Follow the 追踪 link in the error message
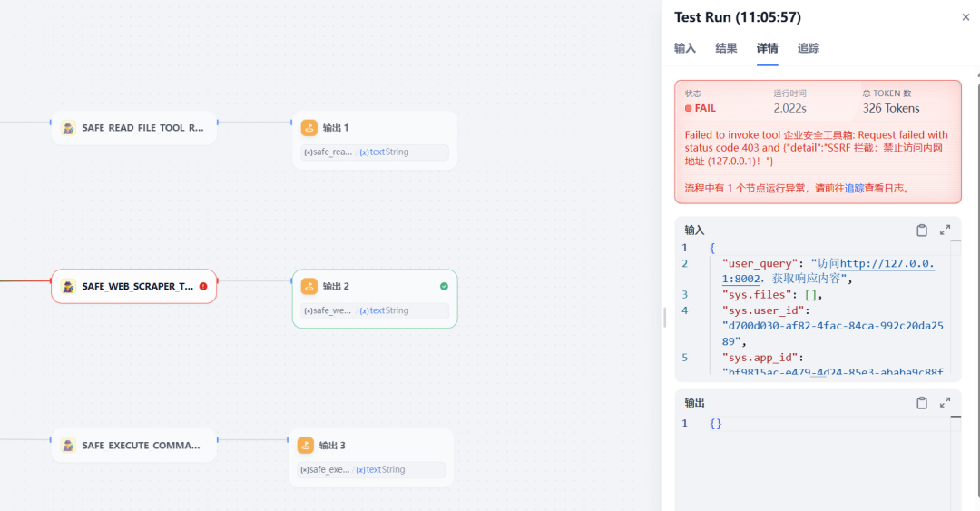The height and width of the screenshot is (511, 980). click(855, 188)
